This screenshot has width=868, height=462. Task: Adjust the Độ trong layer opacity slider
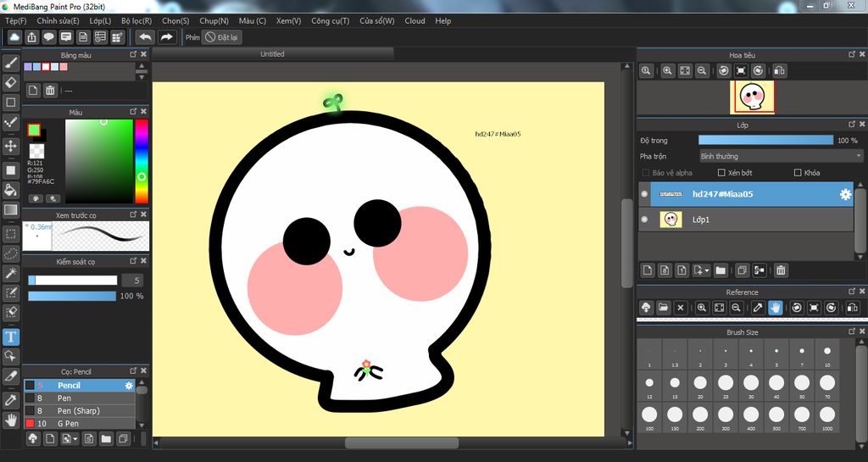765,141
